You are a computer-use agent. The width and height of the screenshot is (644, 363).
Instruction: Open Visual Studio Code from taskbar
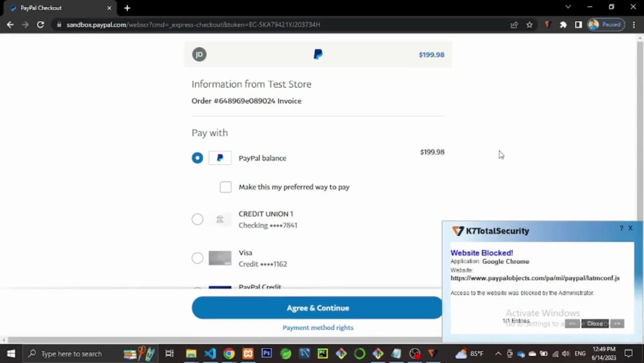210,353
